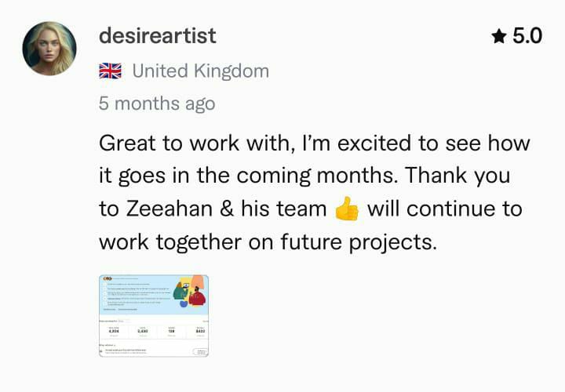Click the black star rating icon
Image resolution: width=565 pixels, height=392 pixels.
[x=499, y=36]
